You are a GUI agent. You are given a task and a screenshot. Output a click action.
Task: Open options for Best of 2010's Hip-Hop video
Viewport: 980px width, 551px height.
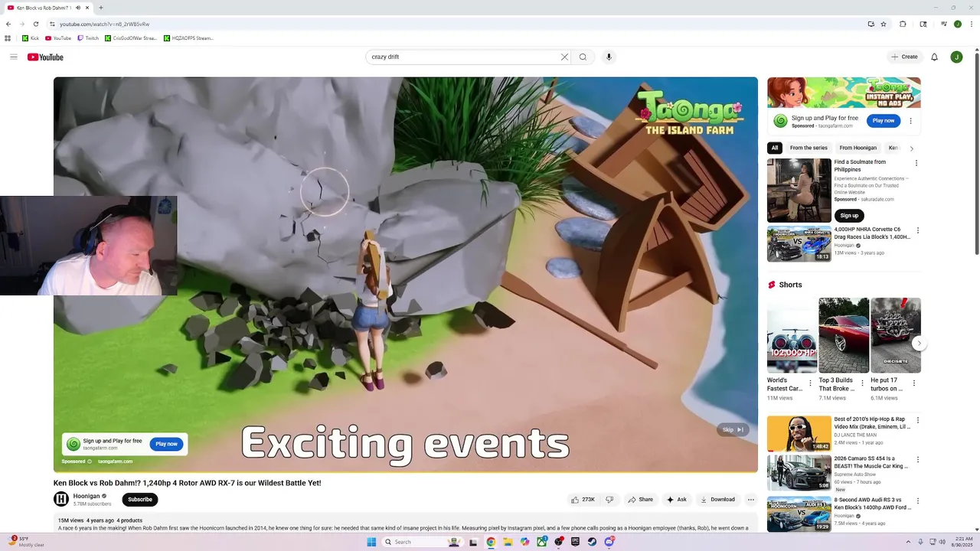point(918,420)
